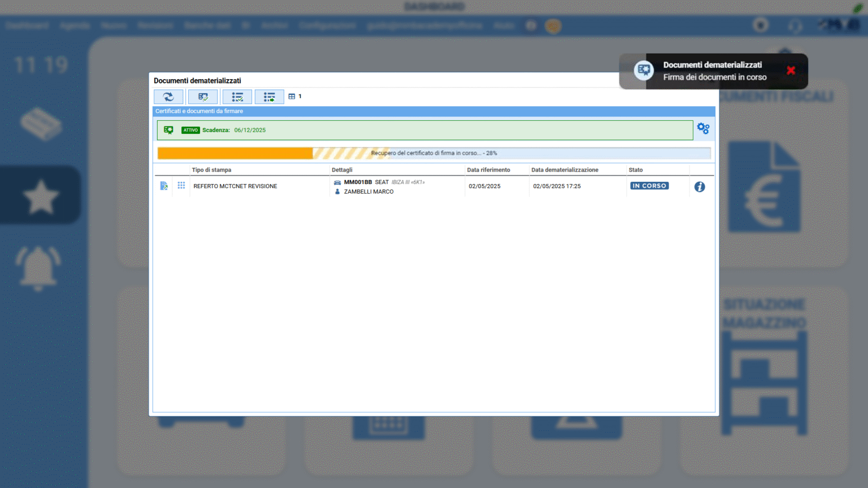Screen dimensions: 868x488
Task: Click the dotted grid icon in the row
Action: click(x=181, y=185)
